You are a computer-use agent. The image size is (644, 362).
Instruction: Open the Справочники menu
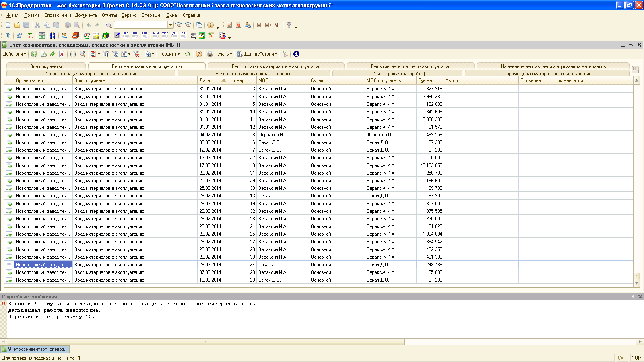[58, 15]
